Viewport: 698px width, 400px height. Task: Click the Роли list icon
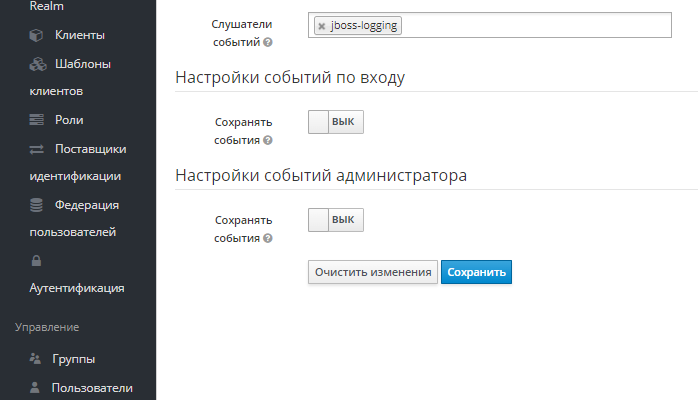point(37,120)
